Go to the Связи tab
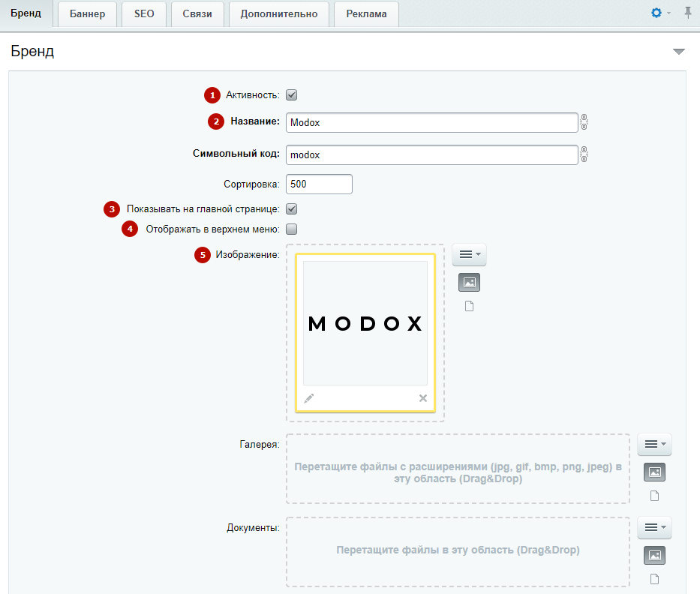 click(x=197, y=14)
